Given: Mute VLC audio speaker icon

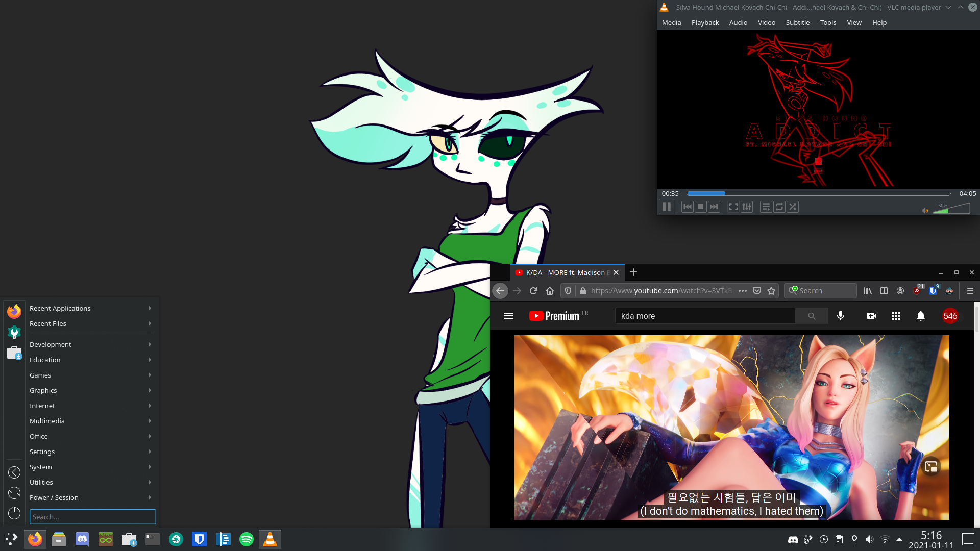Looking at the screenshot, I should pyautogui.click(x=925, y=211).
